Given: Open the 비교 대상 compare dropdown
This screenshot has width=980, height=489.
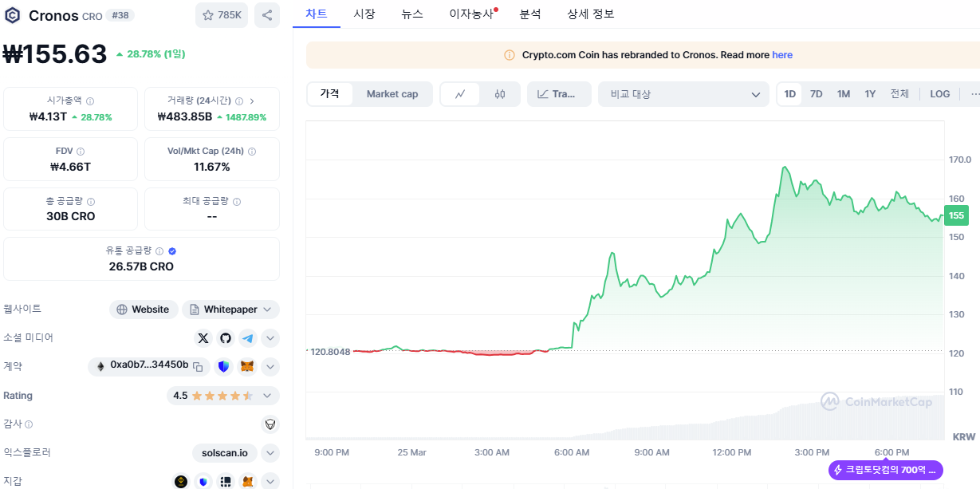Looking at the screenshot, I should point(684,94).
